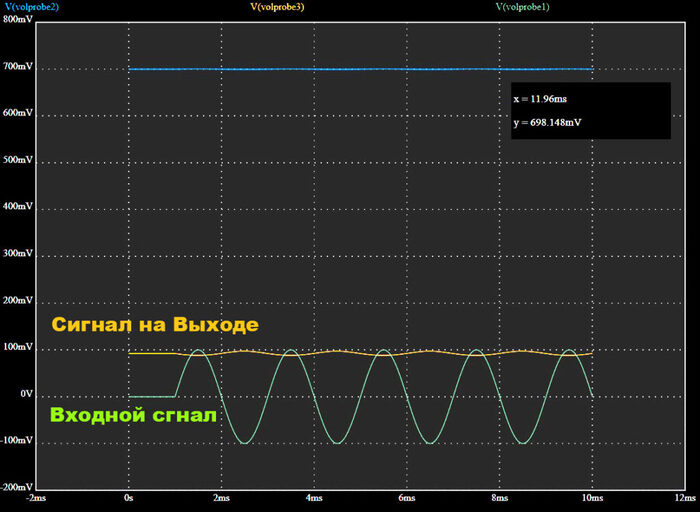This screenshot has height=512, width=700.
Task: Select the 10ms time axis label
Action: tap(591, 498)
